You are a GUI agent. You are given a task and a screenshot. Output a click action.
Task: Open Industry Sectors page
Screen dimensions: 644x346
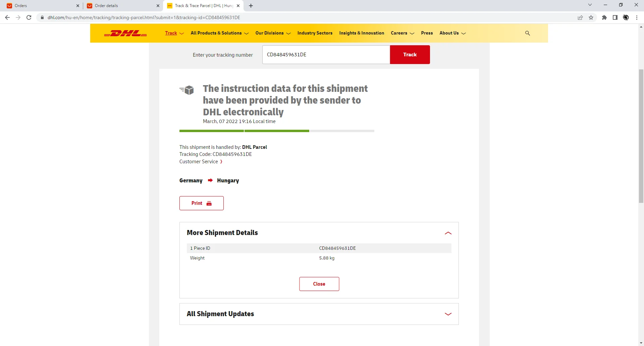(x=315, y=33)
